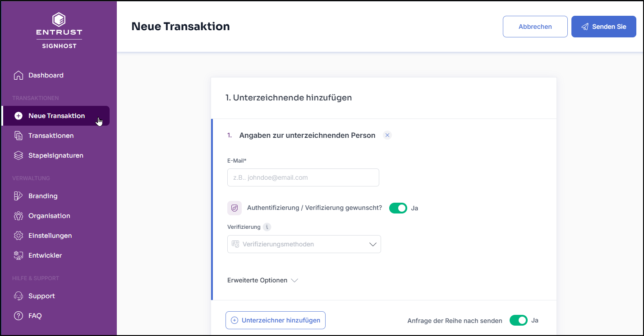Click the Stapelsignaturen layers icon
This screenshot has height=336, width=644.
pos(18,155)
